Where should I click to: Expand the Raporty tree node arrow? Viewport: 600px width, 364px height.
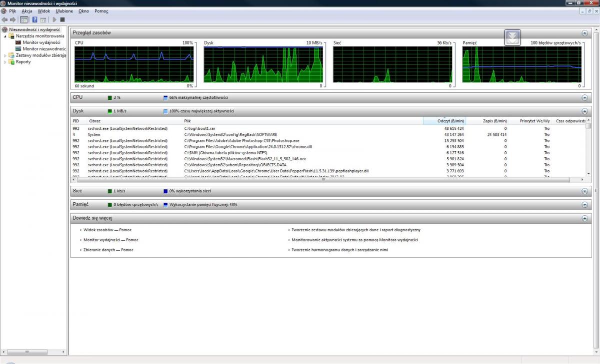coord(5,62)
